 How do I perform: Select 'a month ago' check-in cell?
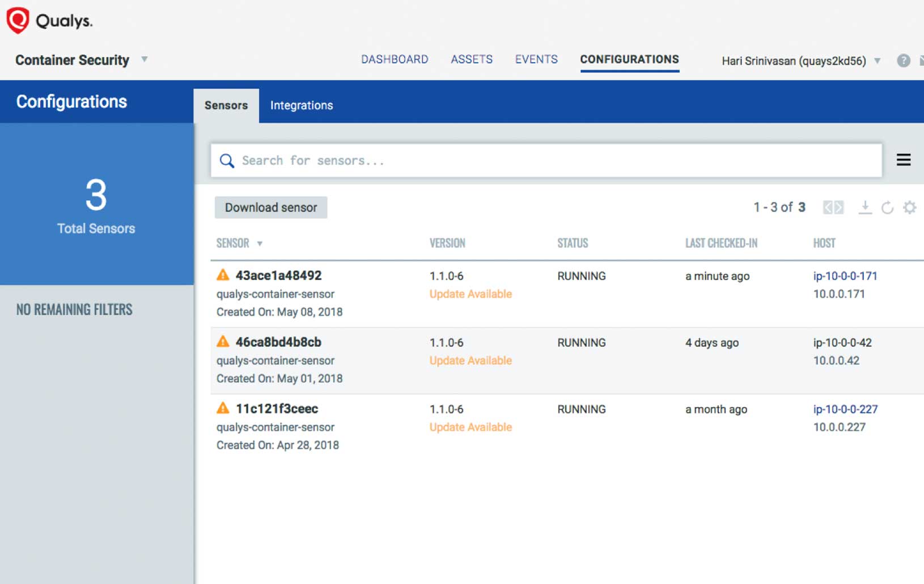716,409
